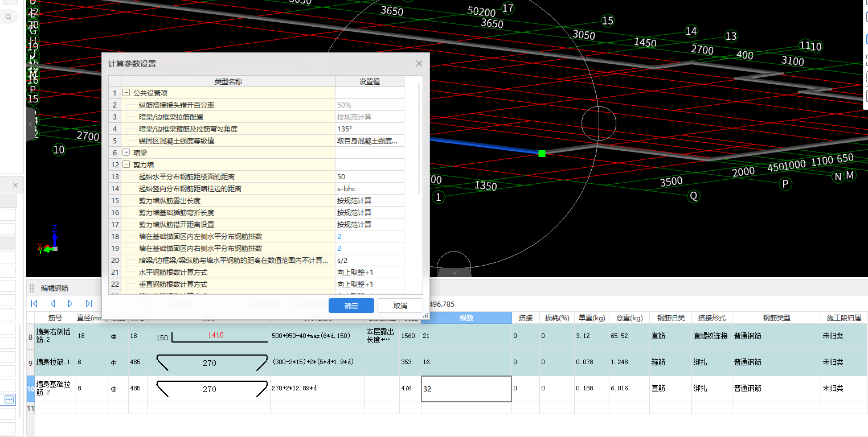Click axis label 17 in drawing

(x=507, y=9)
